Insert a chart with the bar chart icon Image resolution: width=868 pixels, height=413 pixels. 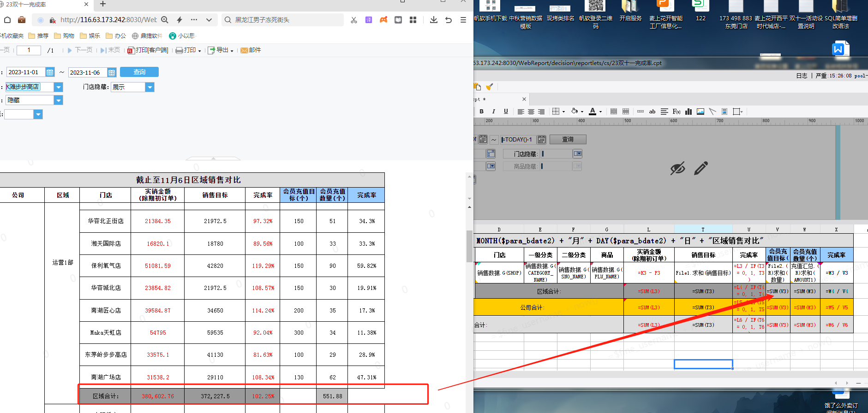[x=688, y=112]
